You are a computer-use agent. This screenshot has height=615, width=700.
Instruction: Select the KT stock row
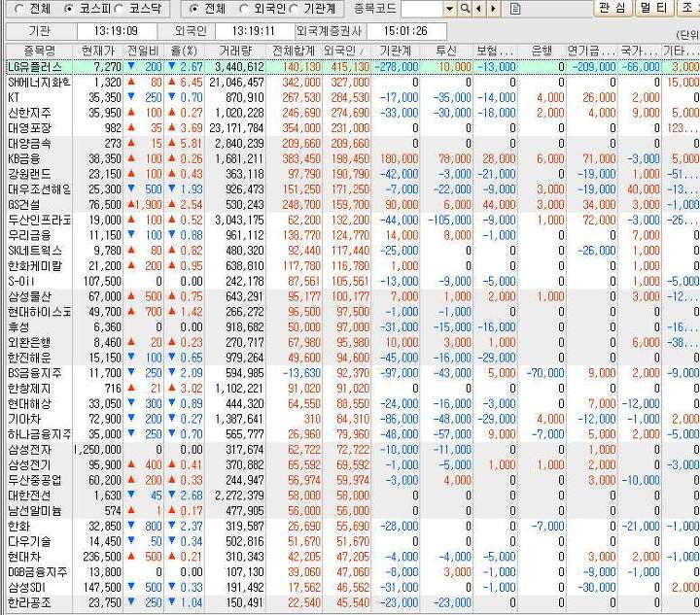pos(353,98)
